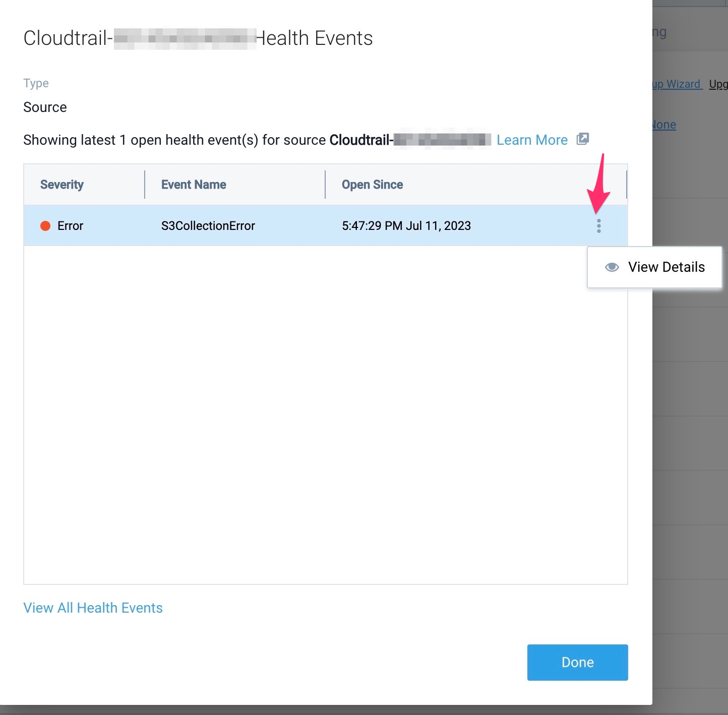Select the S3CollectionError event row
Image resolution: width=728 pixels, height=715 pixels.
tap(302, 226)
